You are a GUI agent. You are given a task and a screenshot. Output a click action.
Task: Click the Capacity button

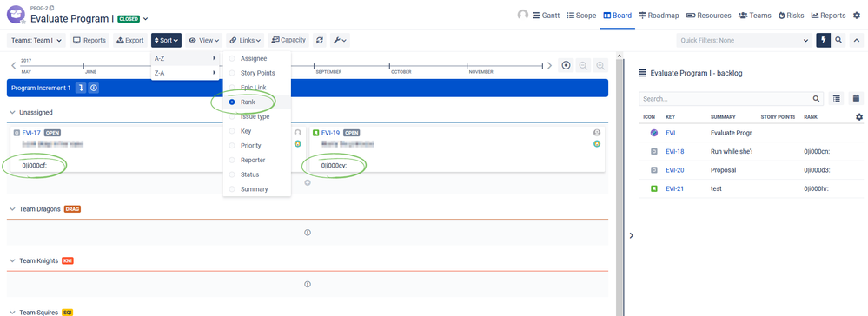[289, 41]
